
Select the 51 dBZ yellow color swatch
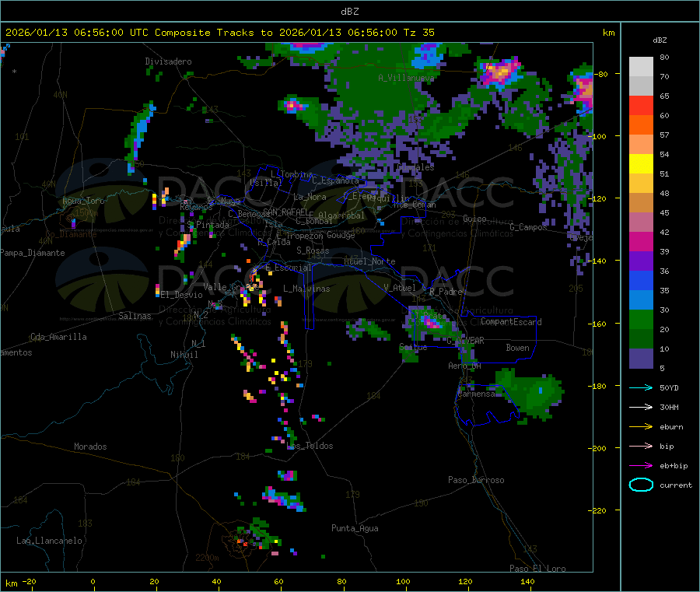[x=641, y=164]
